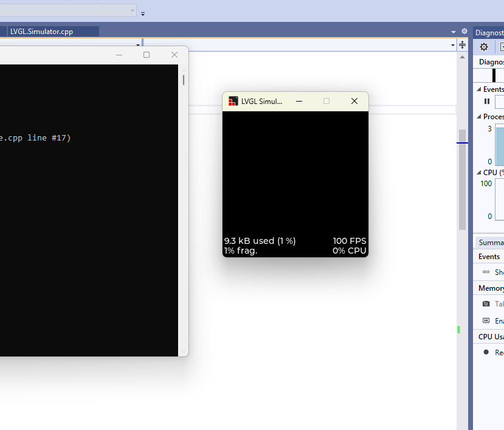Click the LVGL Simulator title bar icon
The image size is (504, 430).
233,101
